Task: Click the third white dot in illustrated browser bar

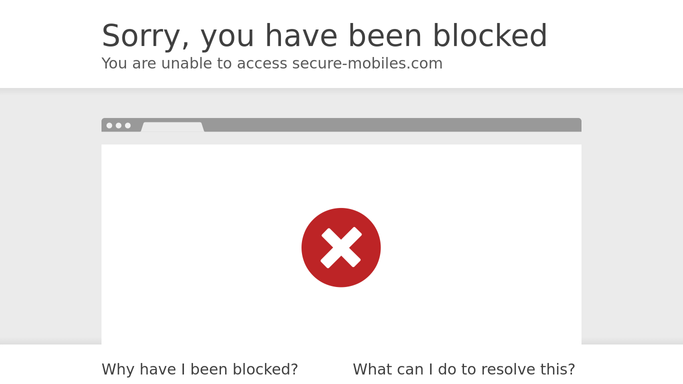Action: [x=128, y=125]
